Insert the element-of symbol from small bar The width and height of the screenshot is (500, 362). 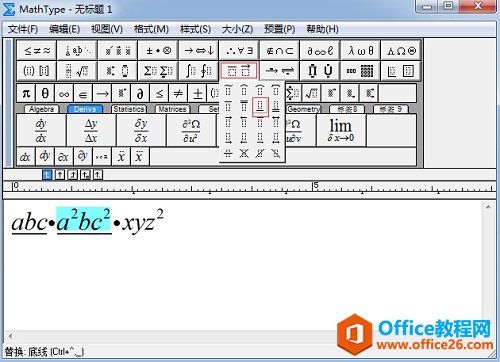(x=83, y=93)
